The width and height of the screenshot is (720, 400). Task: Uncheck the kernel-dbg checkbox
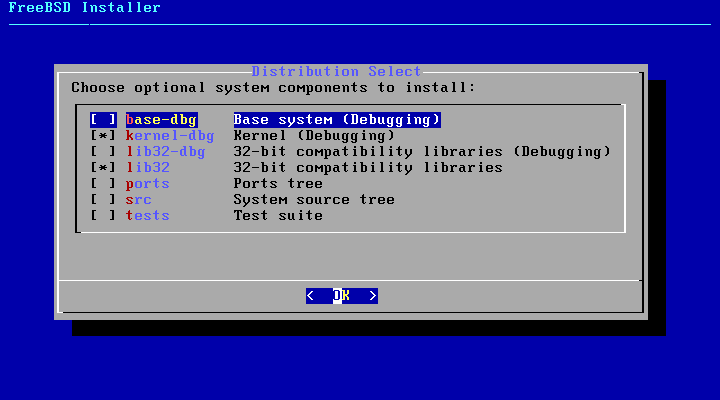(103, 136)
